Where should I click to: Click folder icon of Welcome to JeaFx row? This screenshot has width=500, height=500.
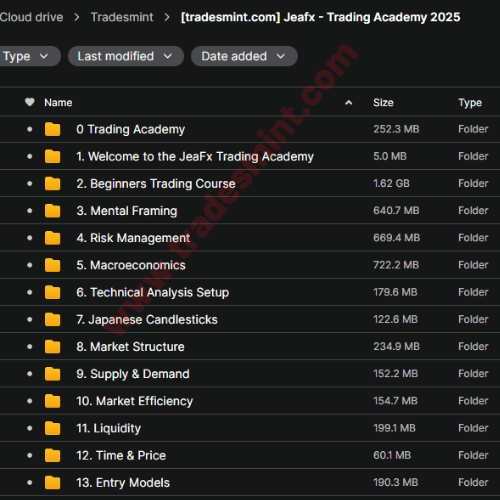(x=53, y=156)
